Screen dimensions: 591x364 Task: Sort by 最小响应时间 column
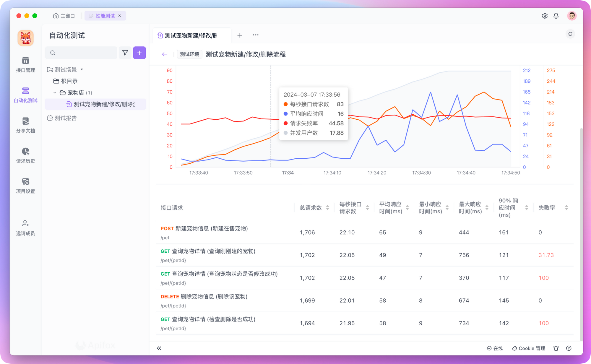(x=447, y=208)
